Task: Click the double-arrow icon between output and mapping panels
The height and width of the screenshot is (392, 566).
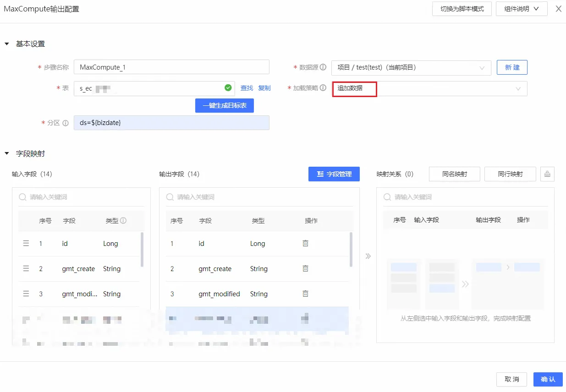Action: coord(368,256)
